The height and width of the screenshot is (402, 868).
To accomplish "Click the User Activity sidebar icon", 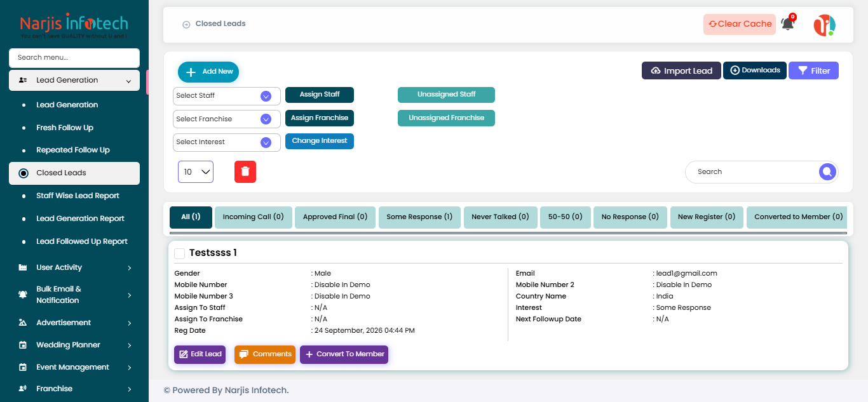I will coord(23,267).
